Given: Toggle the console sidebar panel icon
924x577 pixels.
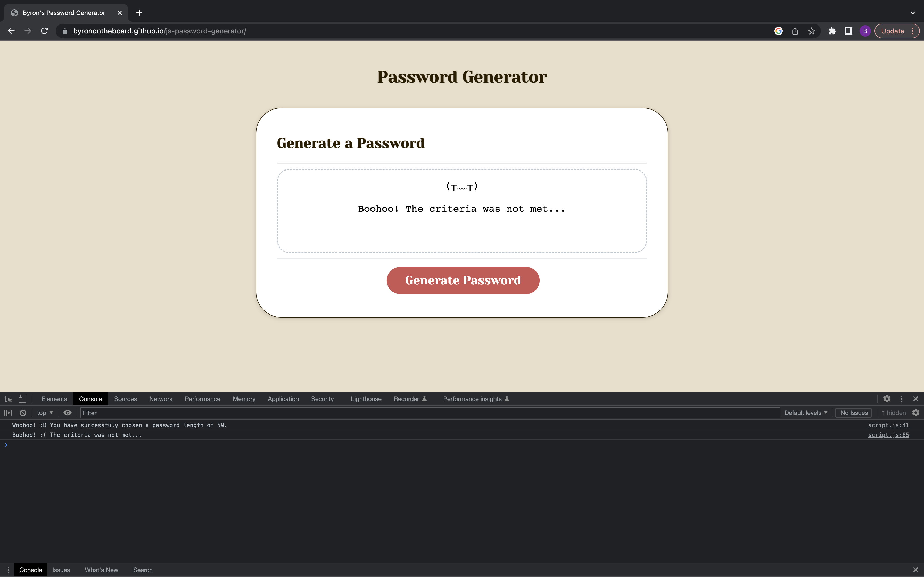Looking at the screenshot, I should tap(8, 412).
